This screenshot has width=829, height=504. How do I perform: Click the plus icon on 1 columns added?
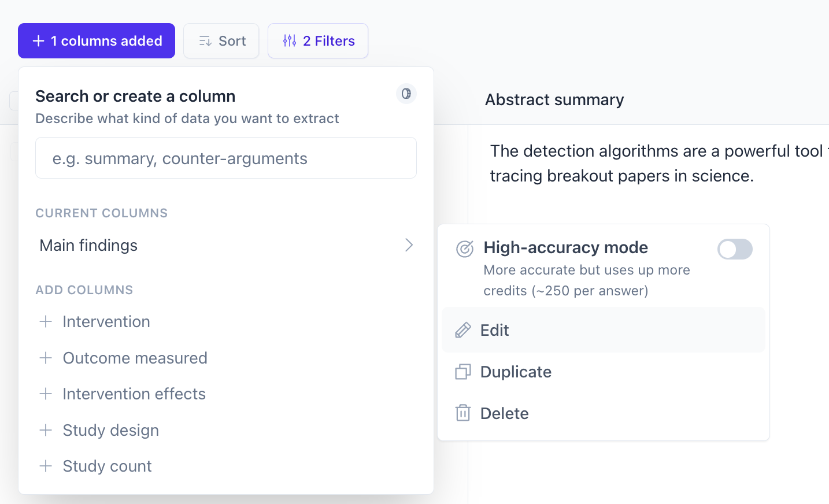coord(38,40)
